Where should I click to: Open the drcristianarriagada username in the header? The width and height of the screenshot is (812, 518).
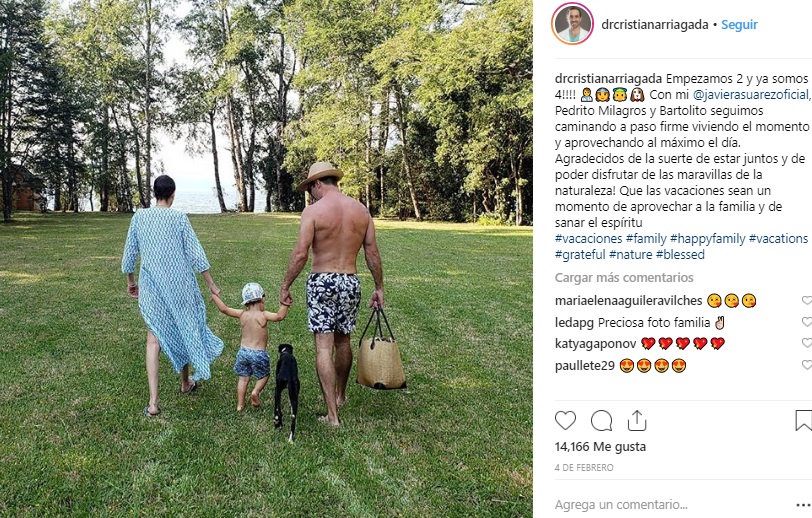pyautogui.click(x=655, y=24)
